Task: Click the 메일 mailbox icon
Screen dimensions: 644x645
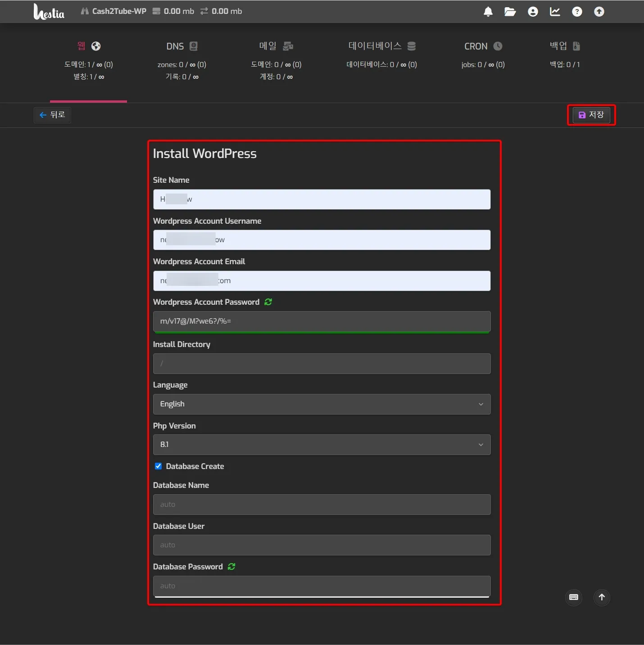Action: 288,46
